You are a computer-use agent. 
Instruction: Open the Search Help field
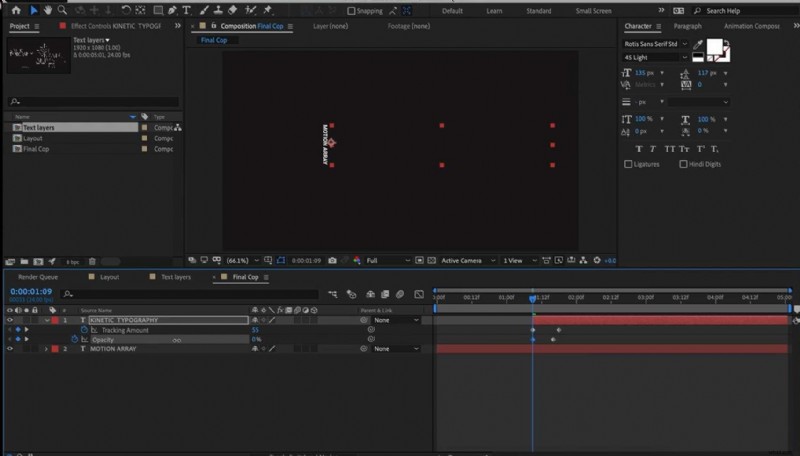[745, 11]
